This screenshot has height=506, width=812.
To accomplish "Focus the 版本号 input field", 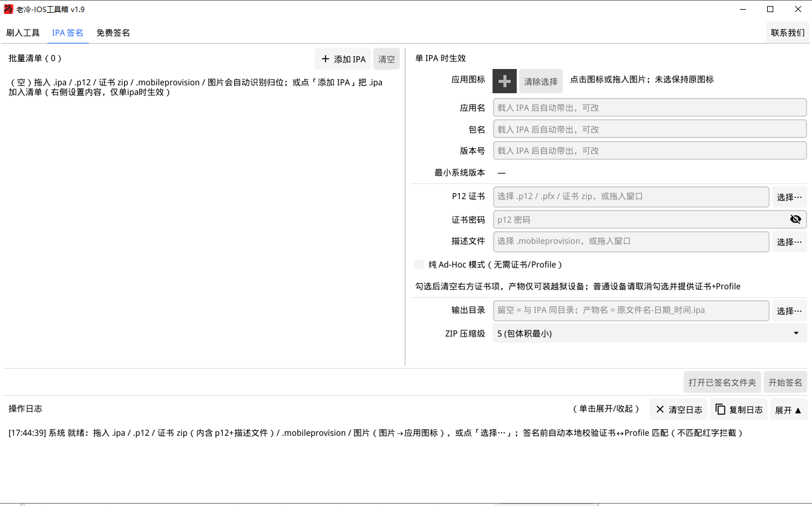I will (650, 150).
